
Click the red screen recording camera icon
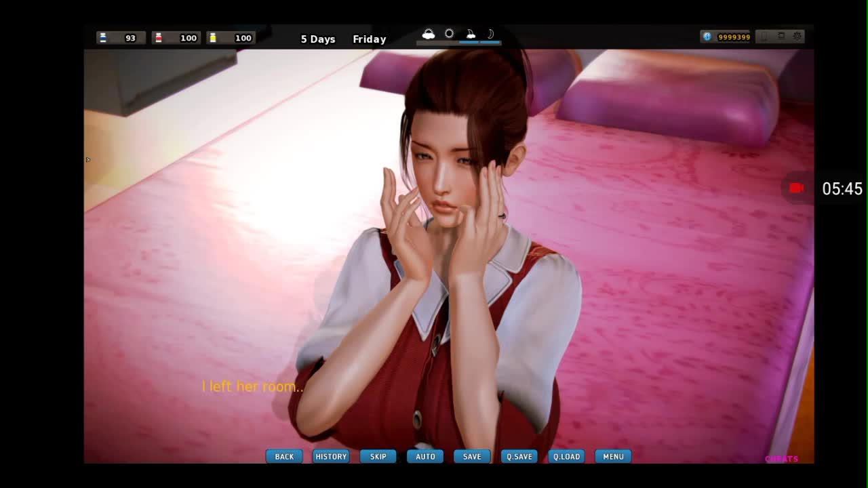tap(797, 188)
